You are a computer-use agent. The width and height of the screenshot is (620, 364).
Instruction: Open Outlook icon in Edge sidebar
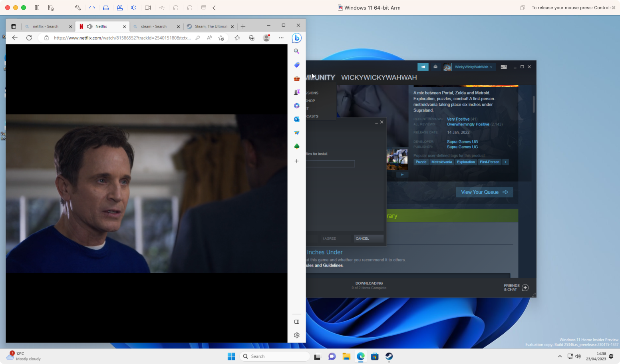pos(296,119)
